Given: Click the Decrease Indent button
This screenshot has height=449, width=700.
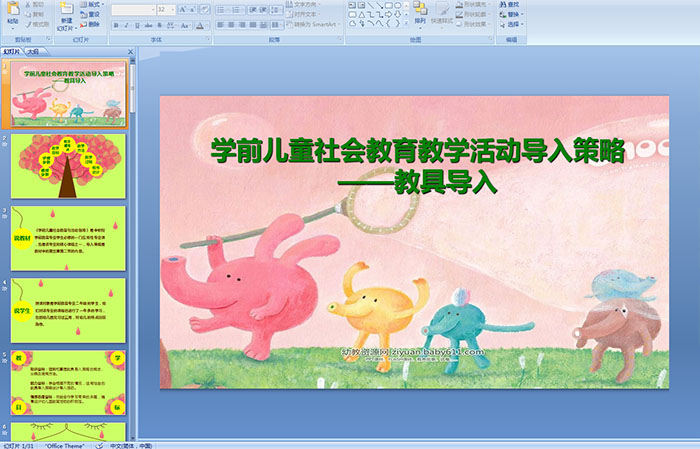Looking at the screenshot, I should point(253,9).
